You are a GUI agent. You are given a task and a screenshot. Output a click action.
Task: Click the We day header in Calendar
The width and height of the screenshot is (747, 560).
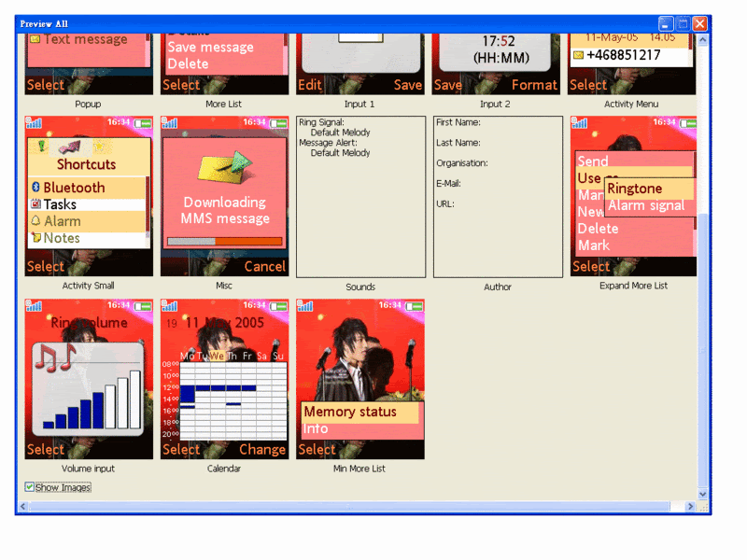click(217, 356)
